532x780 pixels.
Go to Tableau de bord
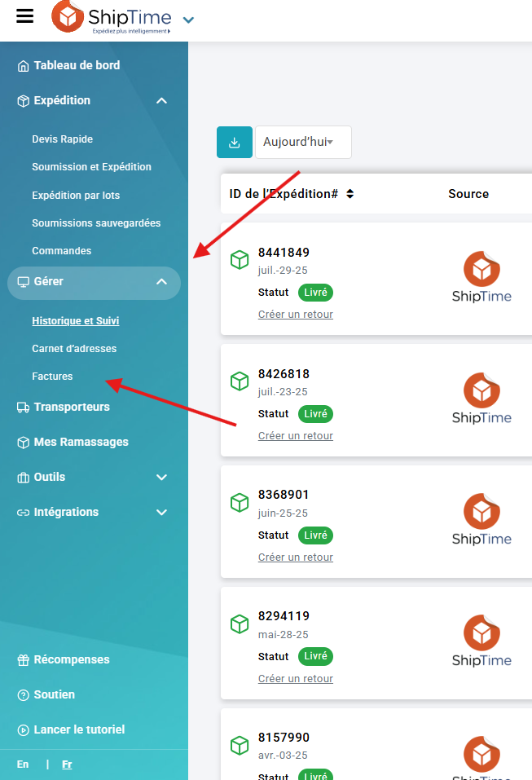[77, 65]
